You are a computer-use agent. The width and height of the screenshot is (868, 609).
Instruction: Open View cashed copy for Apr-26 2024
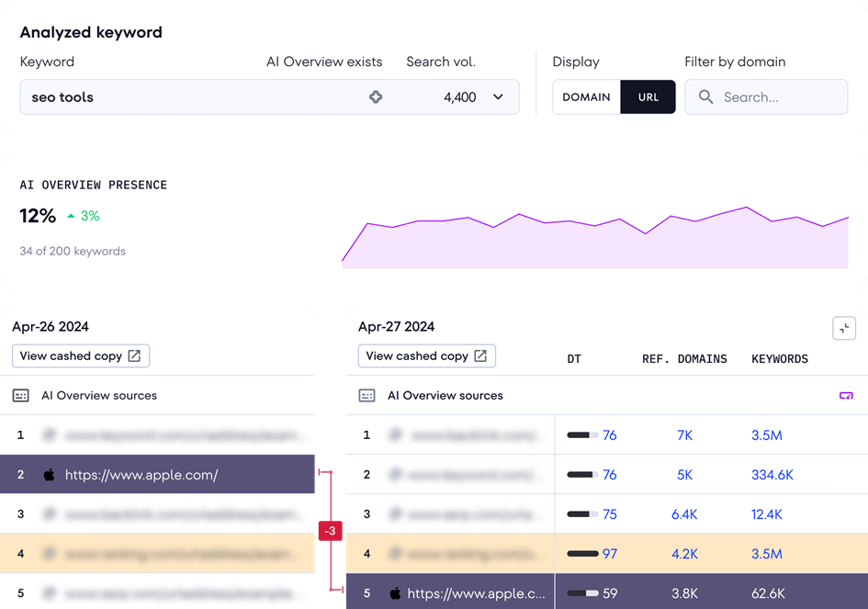[x=80, y=356]
